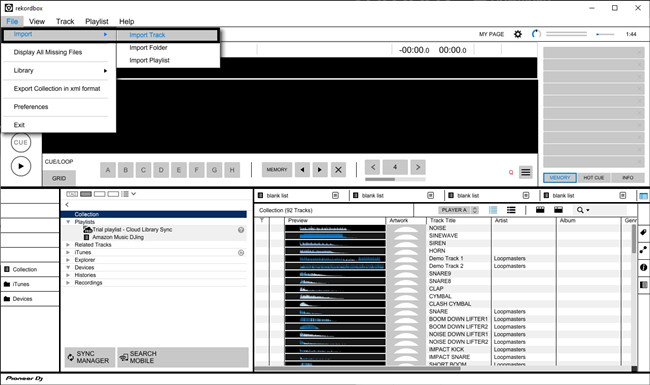This screenshot has width=650, height=385.
Task: Click the GRID button
Action: [x=59, y=178]
